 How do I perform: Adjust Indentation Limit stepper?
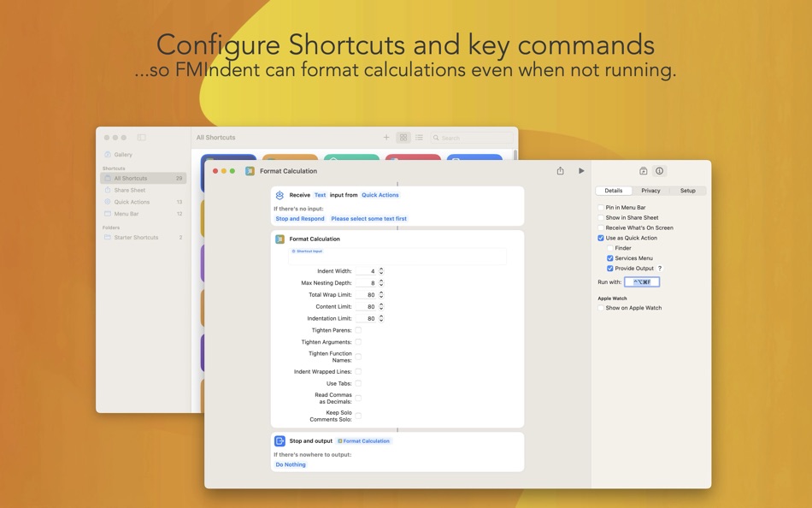381,318
